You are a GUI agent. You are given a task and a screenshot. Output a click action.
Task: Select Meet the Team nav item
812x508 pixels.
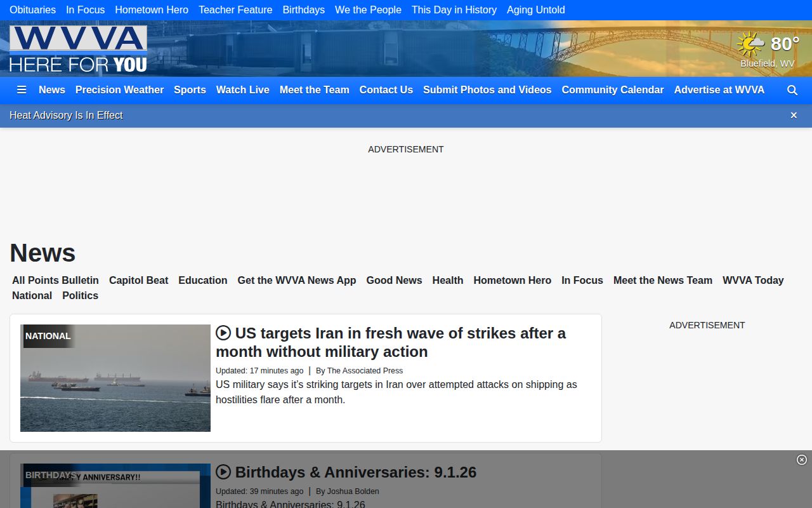[x=315, y=90]
